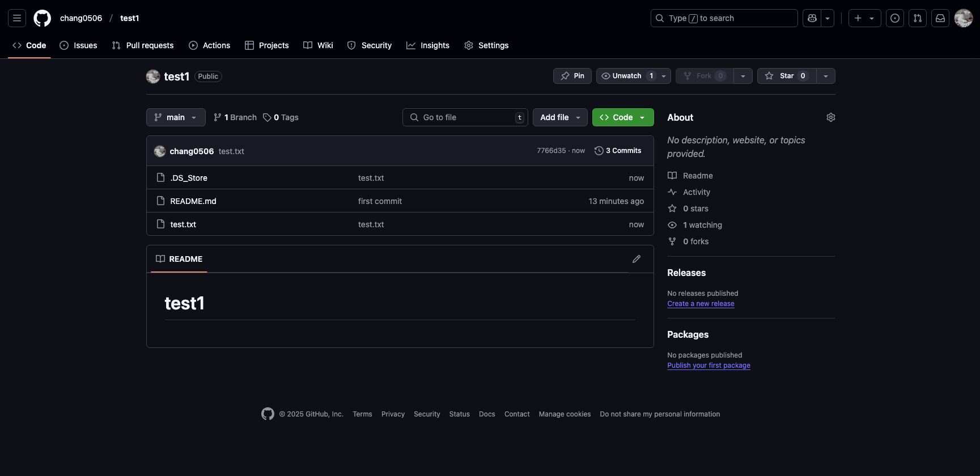
Task: Focus the Type to search field
Action: pos(724,18)
